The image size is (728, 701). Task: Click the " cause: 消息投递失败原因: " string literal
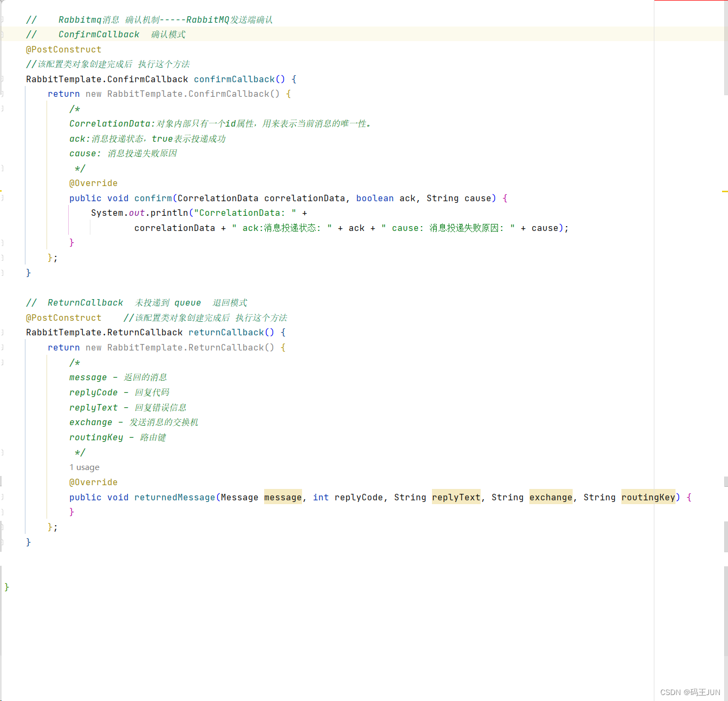pos(448,228)
